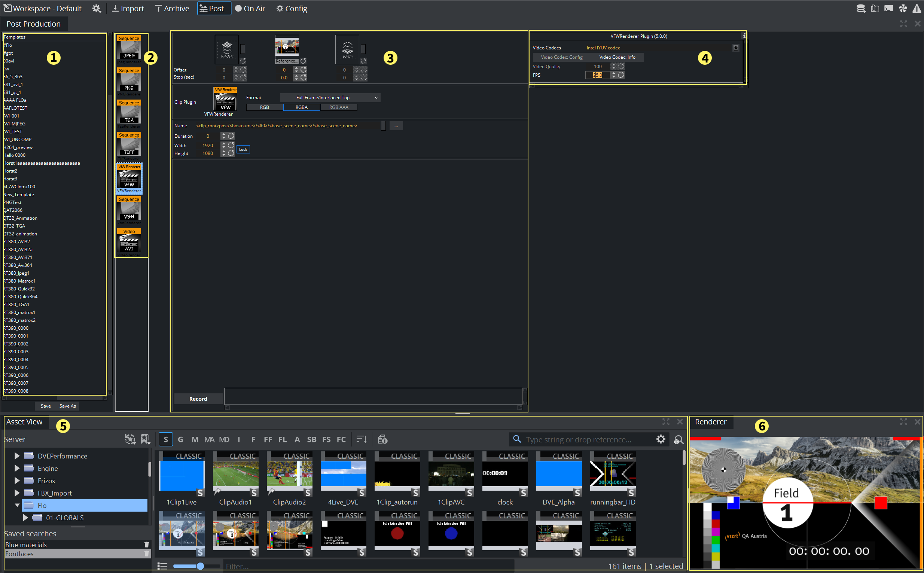This screenshot has height=573, width=924.
Task: Expand the Engine folder
Action: tap(17, 469)
